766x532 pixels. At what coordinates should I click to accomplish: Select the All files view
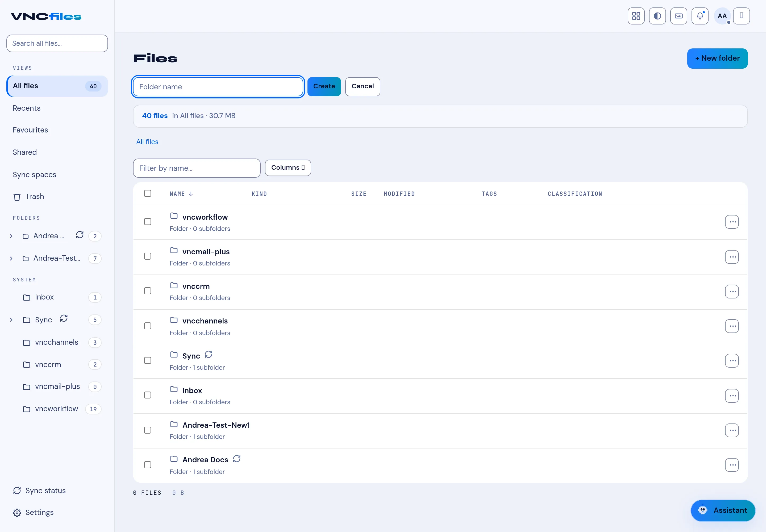[57, 86]
